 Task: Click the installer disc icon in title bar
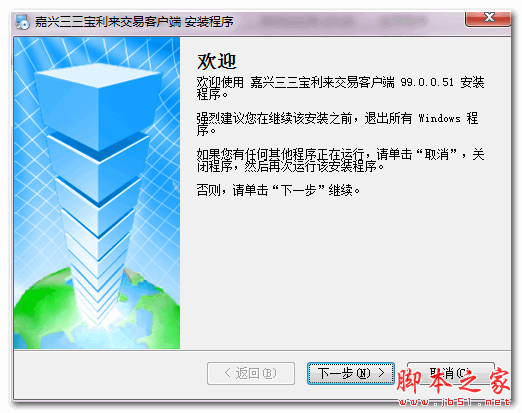point(23,22)
